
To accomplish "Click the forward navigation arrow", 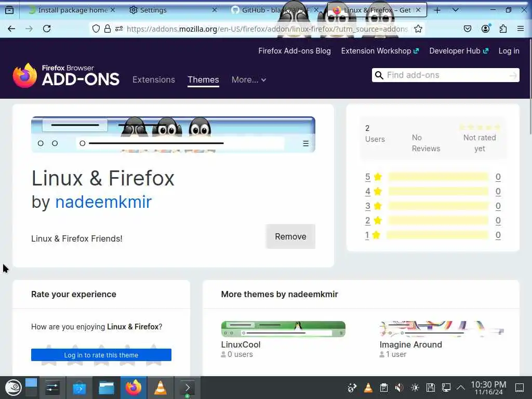I will [29, 29].
